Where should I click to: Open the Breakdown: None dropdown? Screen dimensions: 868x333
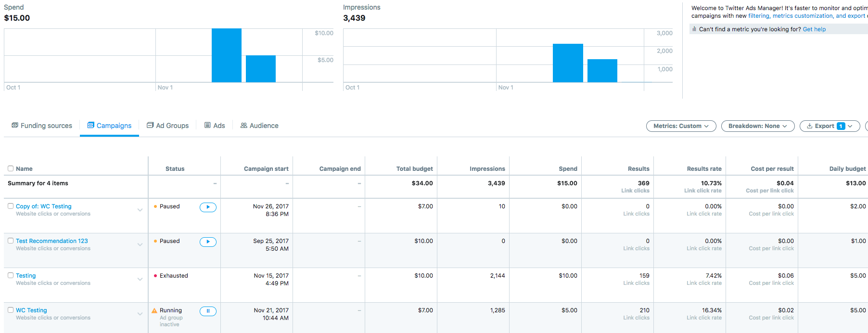[x=757, y=126]
